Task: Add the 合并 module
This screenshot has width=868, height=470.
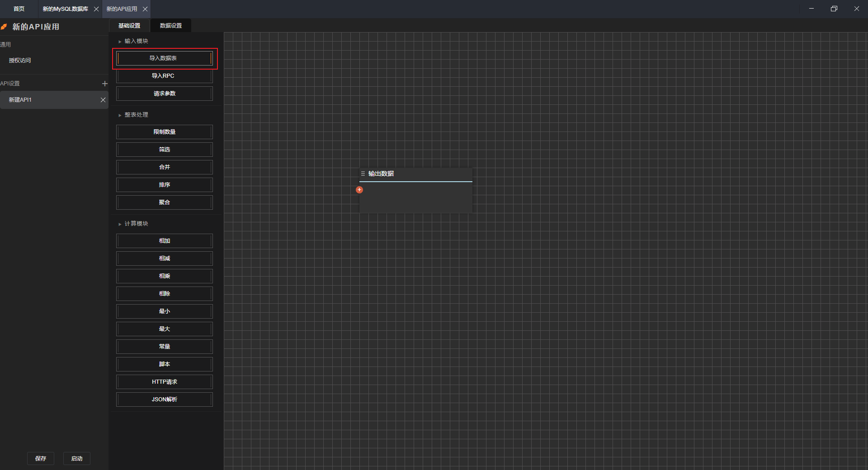Action: (x=165, y=167)
